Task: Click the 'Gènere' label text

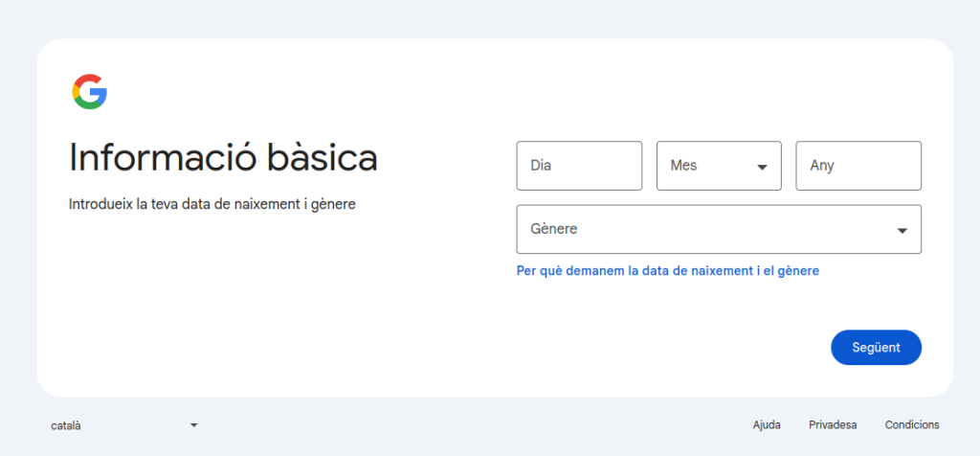Action: (554, 230)
